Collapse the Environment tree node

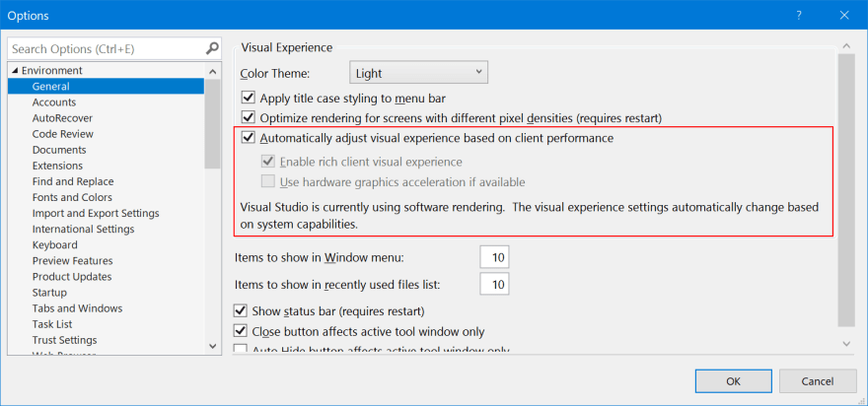pos(15,71)
